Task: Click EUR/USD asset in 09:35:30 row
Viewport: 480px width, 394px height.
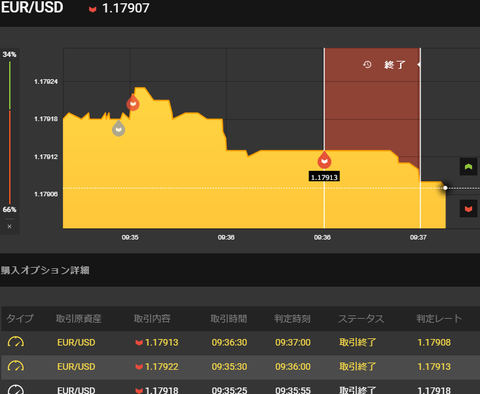Action: coord(76,366)
